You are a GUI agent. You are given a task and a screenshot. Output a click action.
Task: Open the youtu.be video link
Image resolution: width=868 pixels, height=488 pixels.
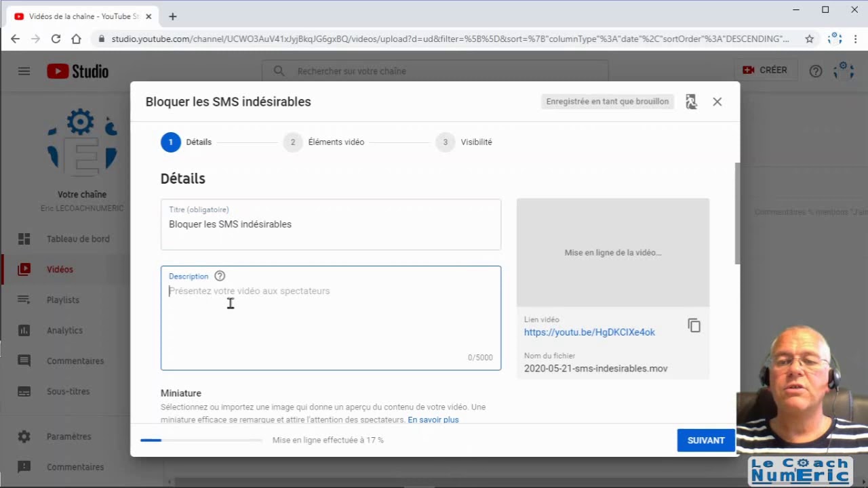pos(589,332)
